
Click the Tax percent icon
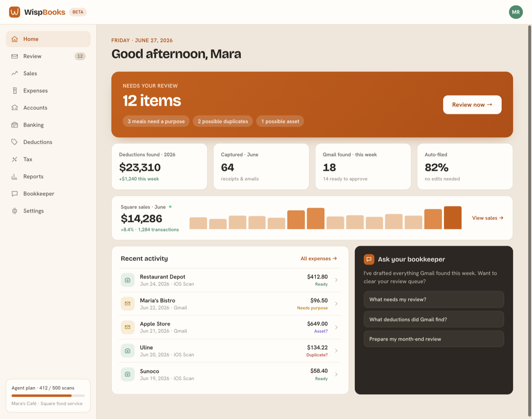pyautogui.click(x=14, y=159)
